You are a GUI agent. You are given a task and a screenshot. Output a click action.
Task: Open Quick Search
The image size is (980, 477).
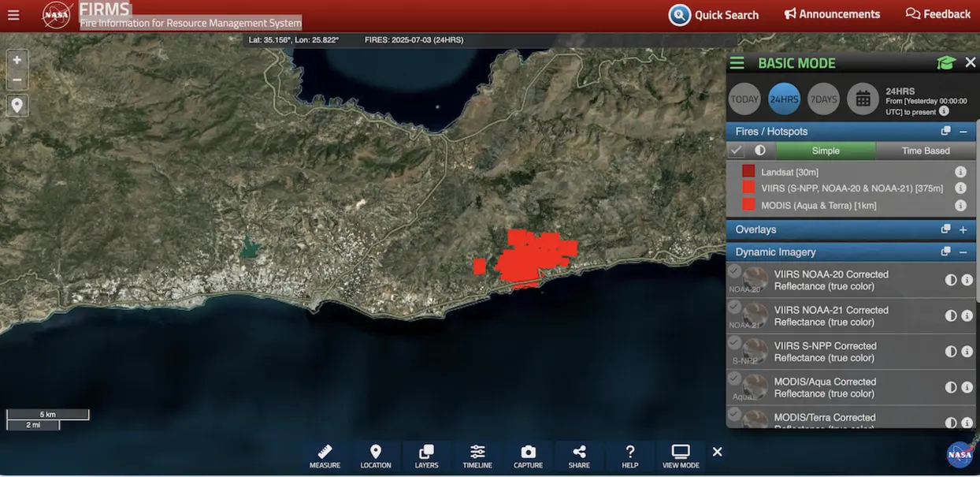pyautogui.click(x=714, y=14)
